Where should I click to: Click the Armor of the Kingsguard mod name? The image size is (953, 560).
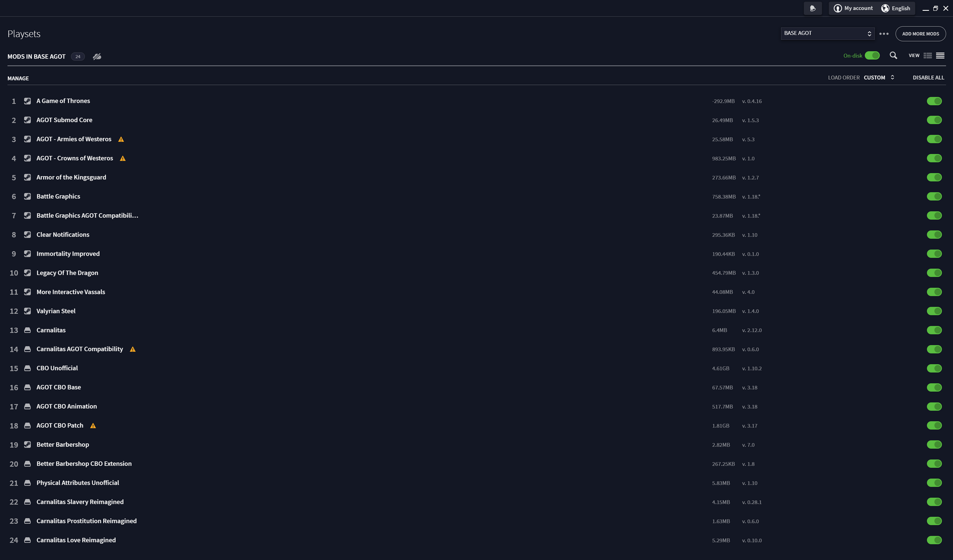tap(71, 178)
